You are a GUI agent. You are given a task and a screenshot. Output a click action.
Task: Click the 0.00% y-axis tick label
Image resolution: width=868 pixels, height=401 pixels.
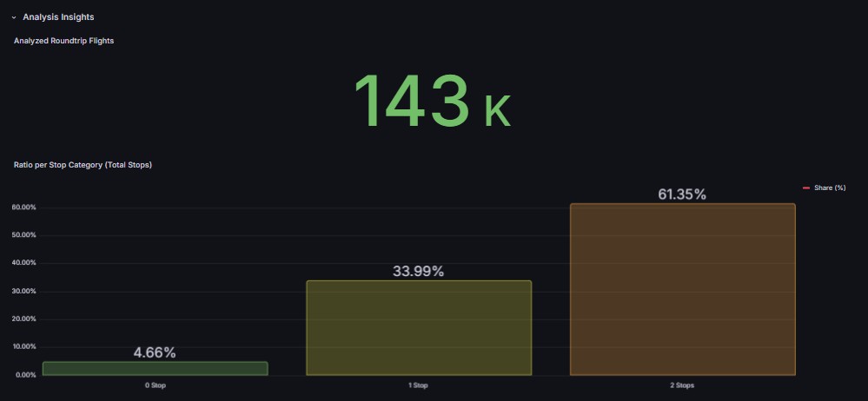25,375
